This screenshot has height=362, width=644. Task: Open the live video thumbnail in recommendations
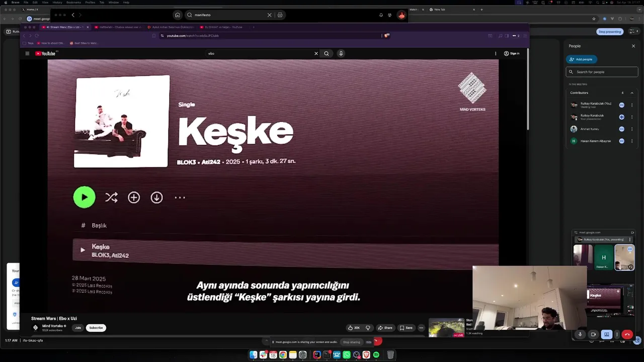pos(446,328)
